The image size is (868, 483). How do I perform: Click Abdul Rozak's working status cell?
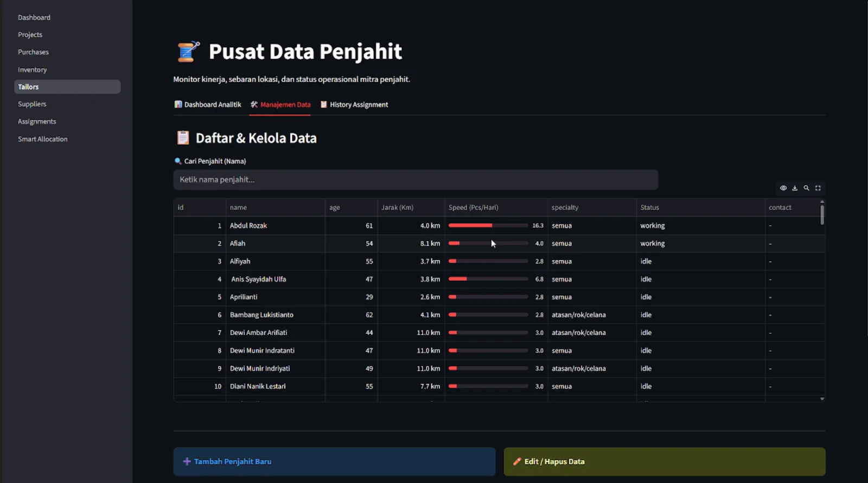click(x=701, y=225)
